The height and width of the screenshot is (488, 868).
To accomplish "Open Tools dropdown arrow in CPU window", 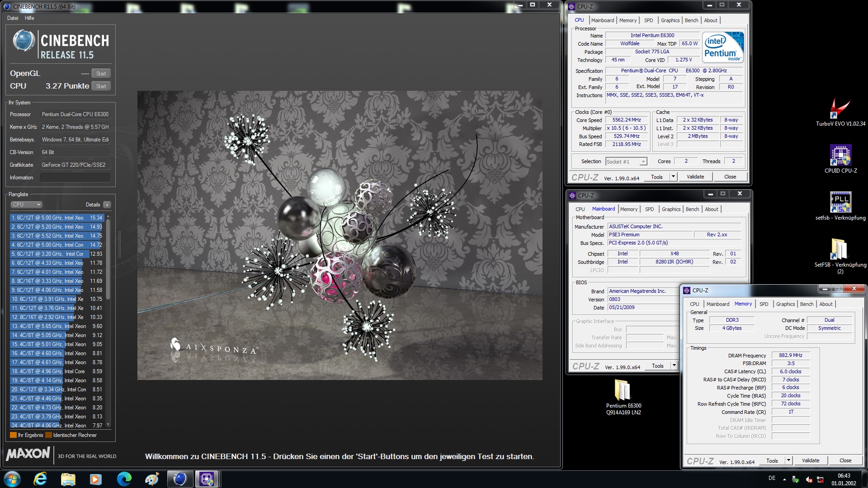I will [x=673, y=177].
